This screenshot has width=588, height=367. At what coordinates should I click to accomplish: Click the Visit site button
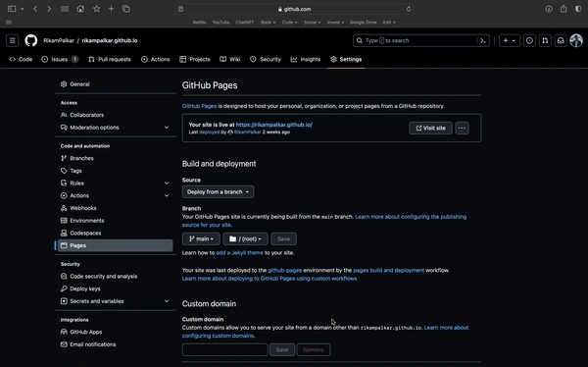(x=430, y=129)
